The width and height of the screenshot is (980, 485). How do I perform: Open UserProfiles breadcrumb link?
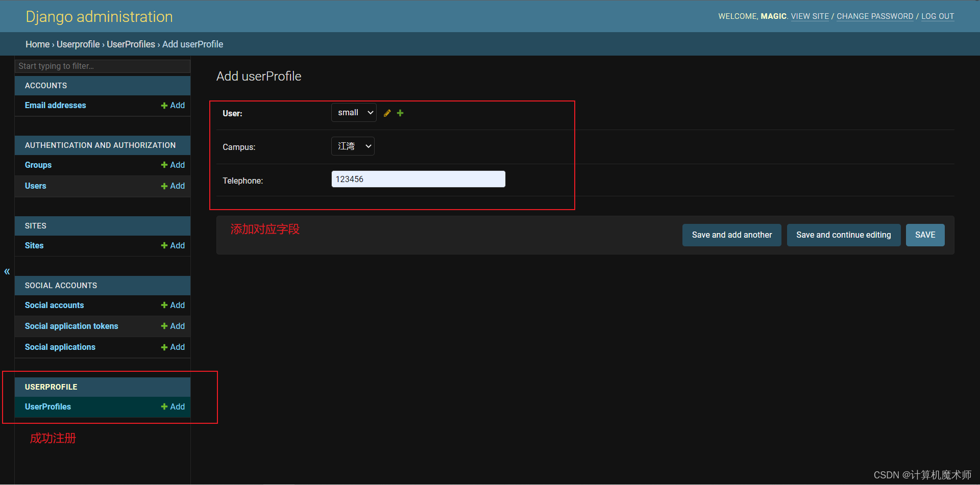click(131, 44)
